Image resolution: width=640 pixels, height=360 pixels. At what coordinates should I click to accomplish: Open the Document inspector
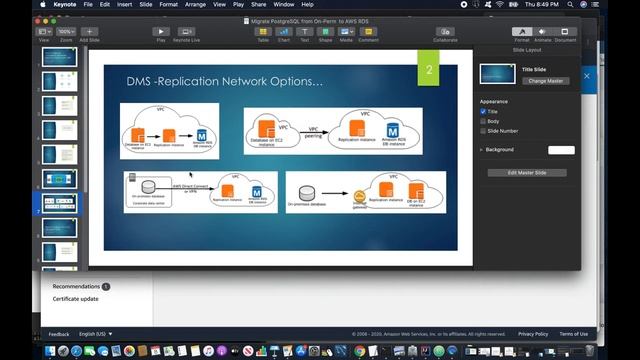coord(565,32)
